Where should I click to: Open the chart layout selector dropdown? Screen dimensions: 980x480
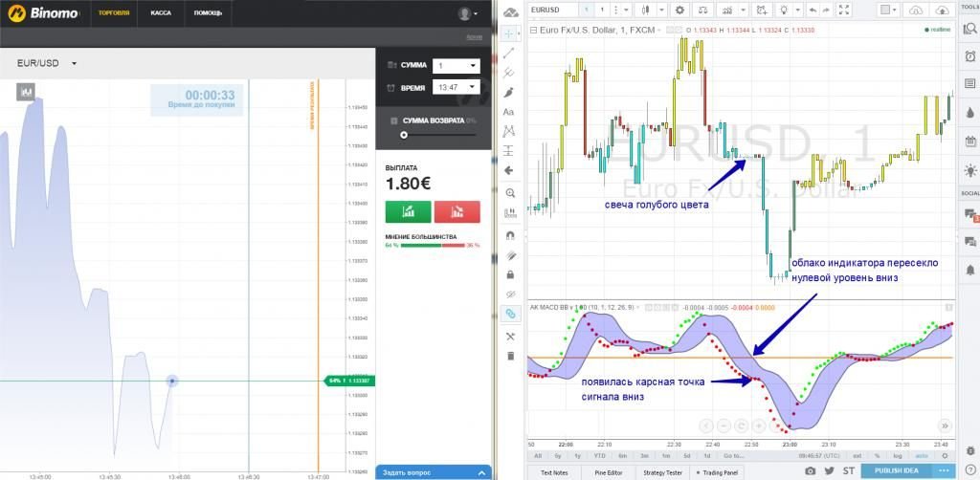tap(889, 10)
